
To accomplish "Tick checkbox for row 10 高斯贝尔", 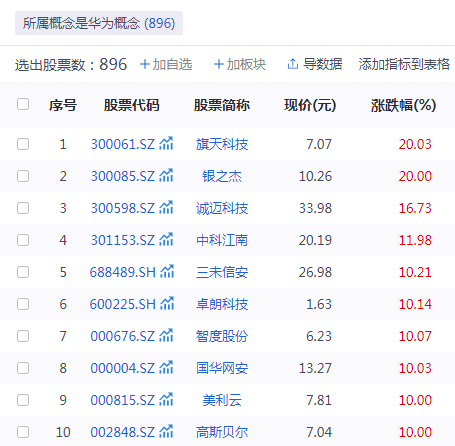I will tap(23, 432).
